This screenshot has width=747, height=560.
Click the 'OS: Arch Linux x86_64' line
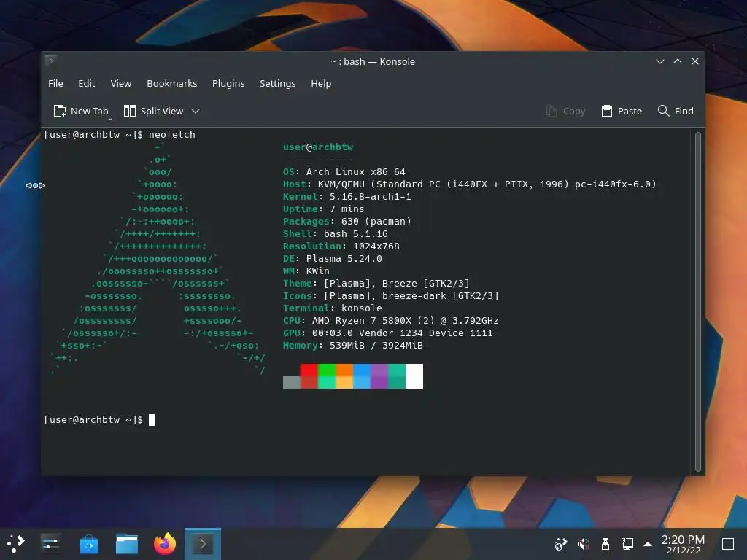tap(344, 172)
